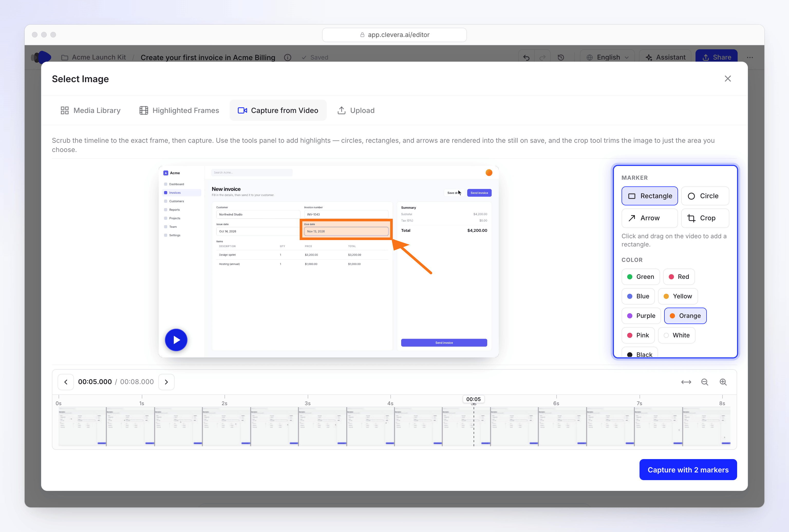
Task: Open the Assistant panel
Action: 665,57
